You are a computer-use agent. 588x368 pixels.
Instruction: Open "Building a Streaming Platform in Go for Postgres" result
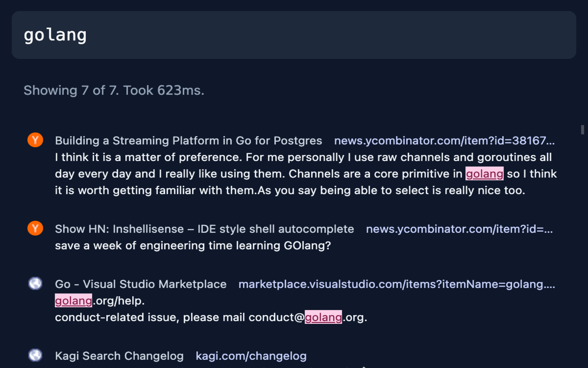pos(188,140)
